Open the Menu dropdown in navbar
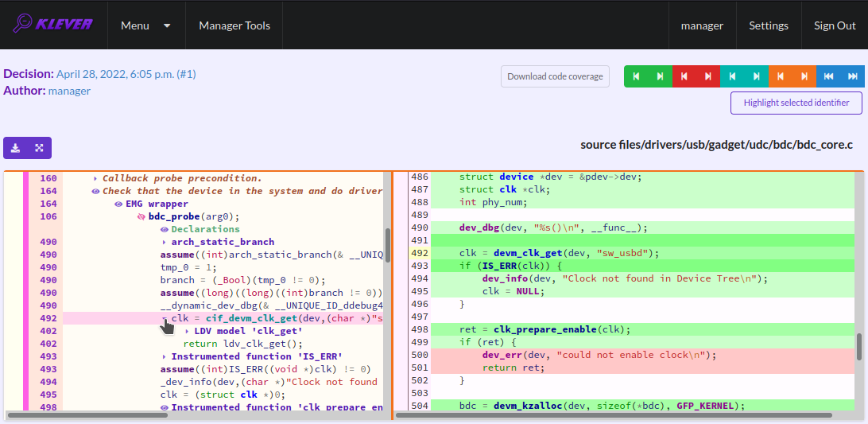The image size is (868, 424). click(x=145, y=25)
